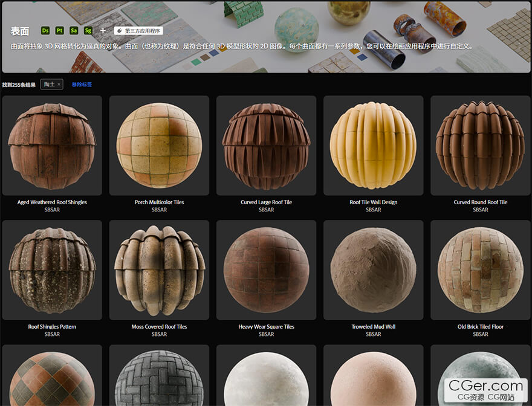Click the 表面 heading in the banner

coord(20,31)
